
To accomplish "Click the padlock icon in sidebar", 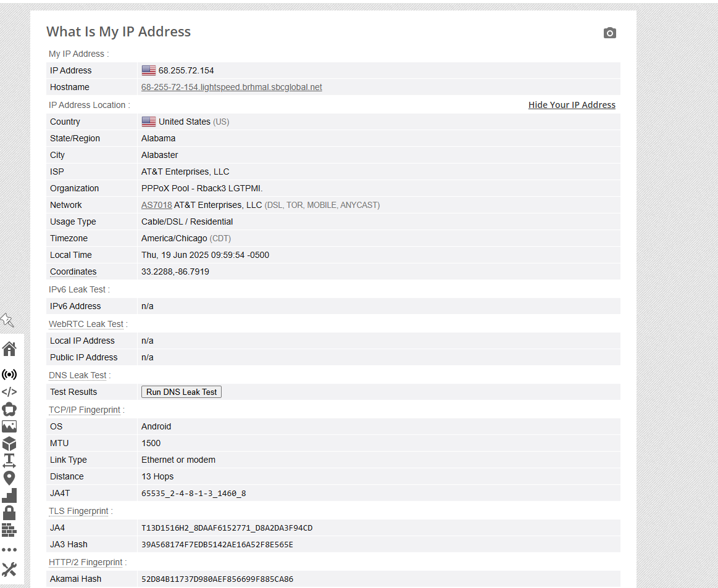I will click(x=9, y=513).
